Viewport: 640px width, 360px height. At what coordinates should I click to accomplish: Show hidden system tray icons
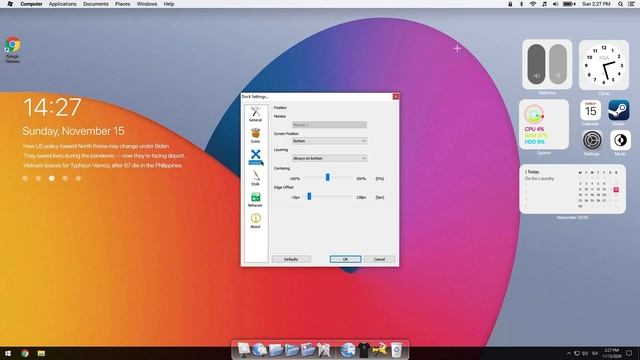[x=569, y=353]
